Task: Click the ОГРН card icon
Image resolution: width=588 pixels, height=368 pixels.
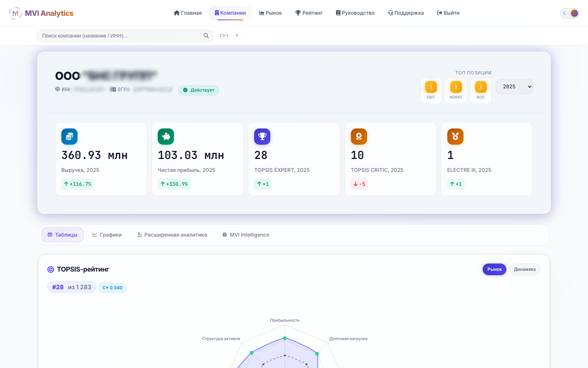Action: coord(114,89)
